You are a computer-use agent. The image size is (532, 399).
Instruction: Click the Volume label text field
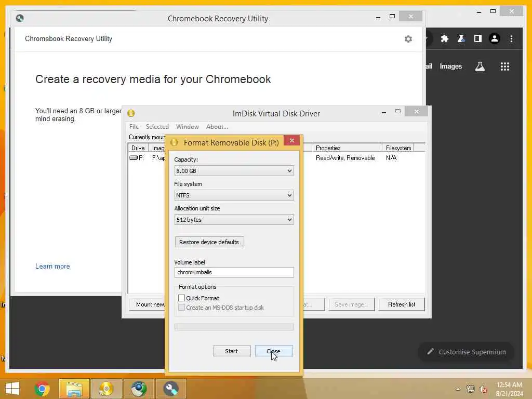(234, 272)
